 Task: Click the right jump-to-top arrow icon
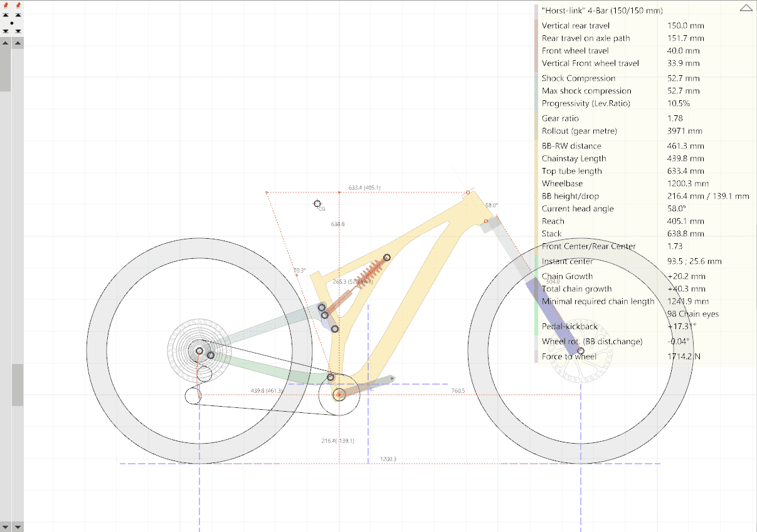click(x=18, y=14)
